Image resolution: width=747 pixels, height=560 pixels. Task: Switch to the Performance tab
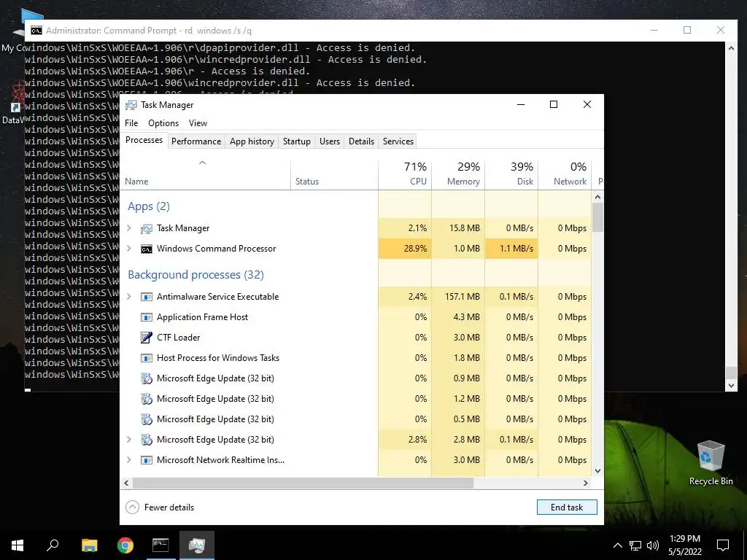pos(196,141)
